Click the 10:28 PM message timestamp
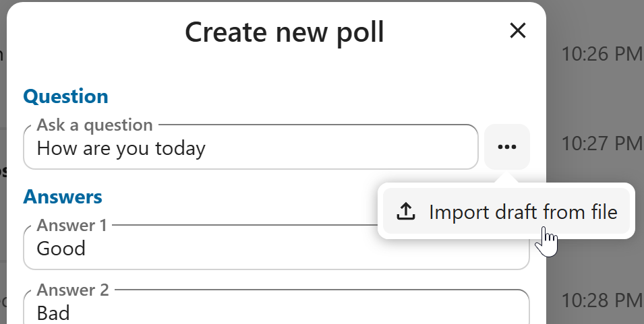This screenshot has width=644, height=324. point(602,298)
